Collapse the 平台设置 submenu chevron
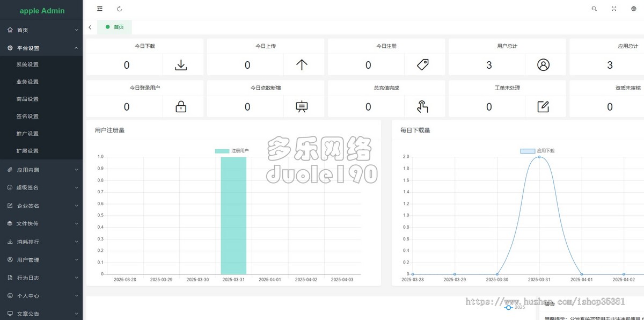Viewport: 644px width, 320px height. [x=76, y=48]
